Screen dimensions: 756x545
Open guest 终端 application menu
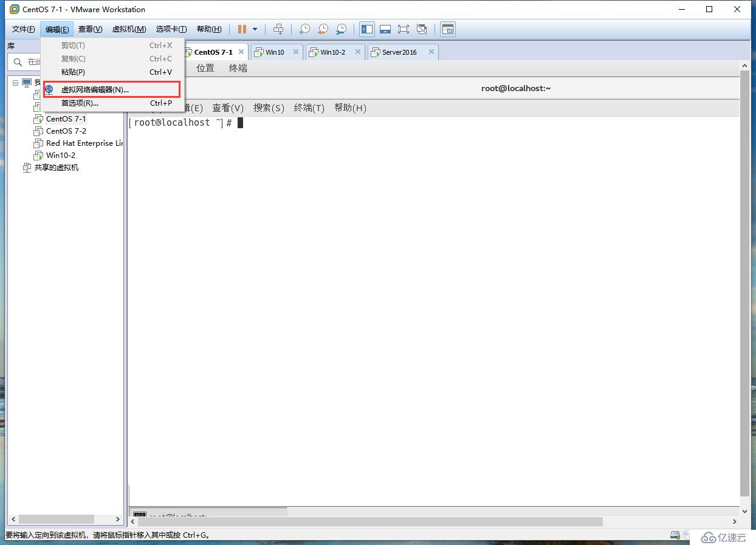click(x=238, y=69)
